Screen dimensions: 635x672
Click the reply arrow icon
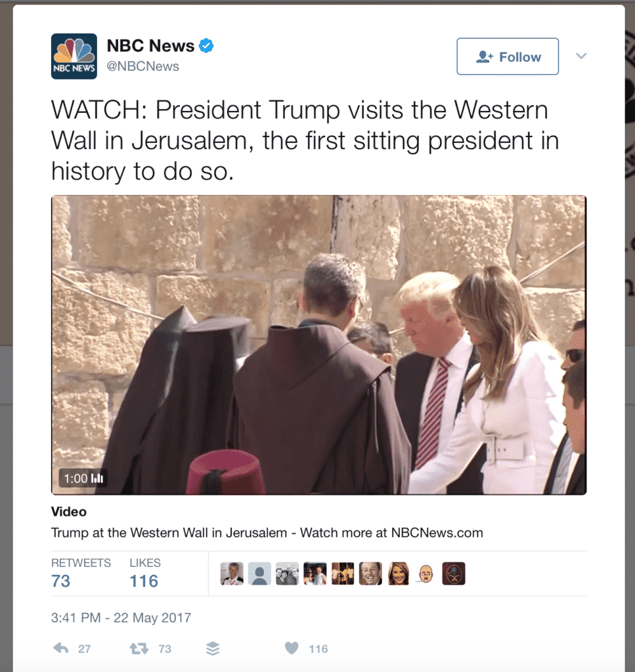60,648
